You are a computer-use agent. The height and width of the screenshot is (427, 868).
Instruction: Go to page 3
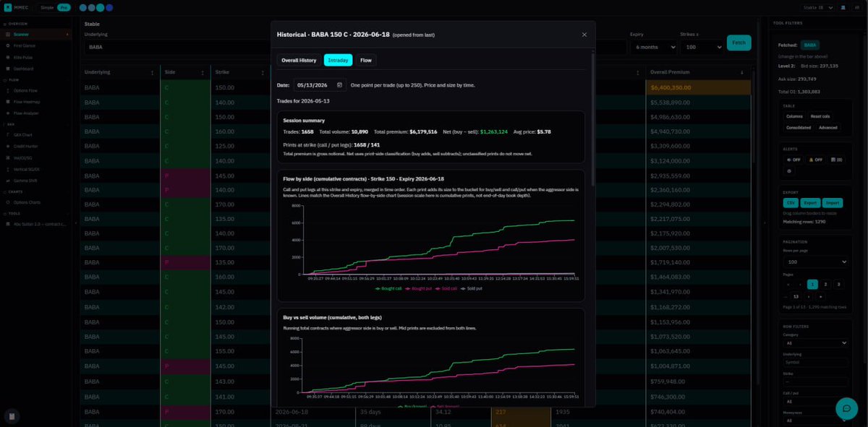[838, 284]
